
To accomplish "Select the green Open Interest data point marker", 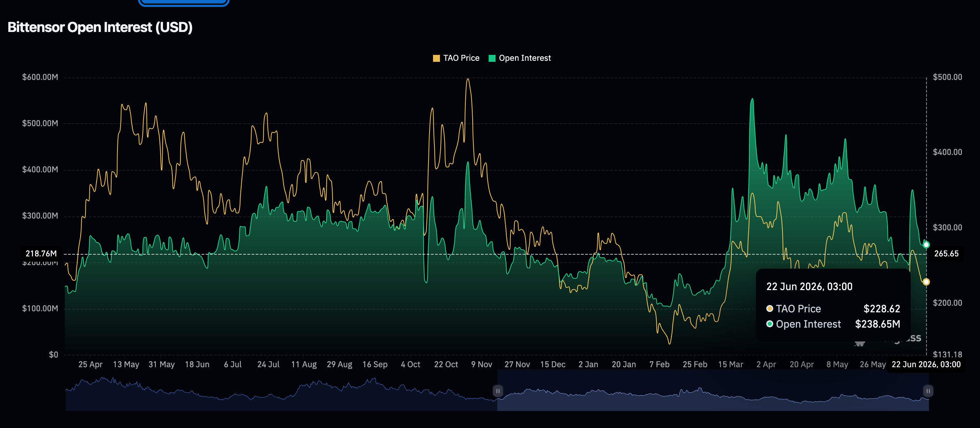I will point(926,245).
